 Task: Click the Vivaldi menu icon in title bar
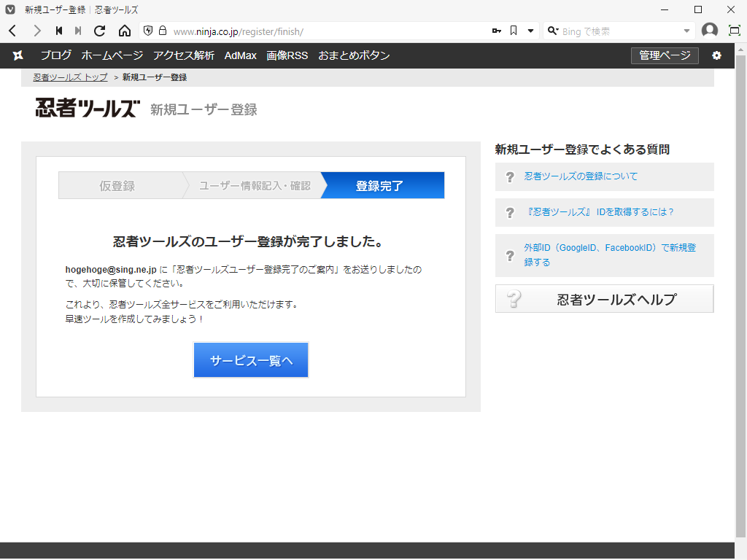click(x=10, y=9)
